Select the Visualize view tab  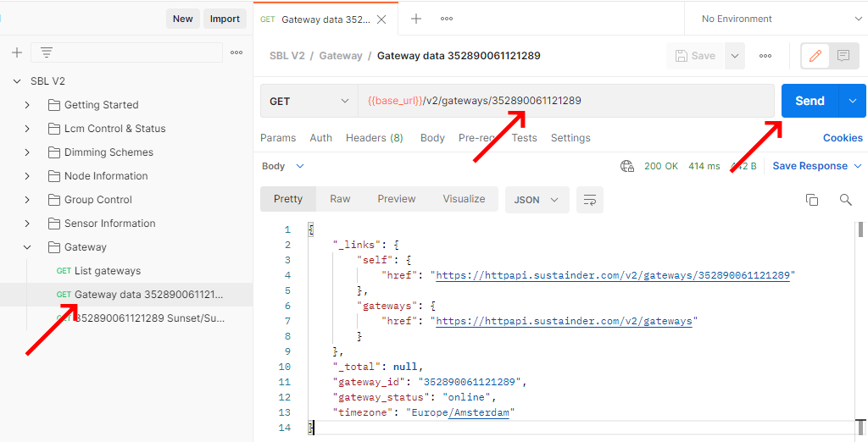(464, 199)
